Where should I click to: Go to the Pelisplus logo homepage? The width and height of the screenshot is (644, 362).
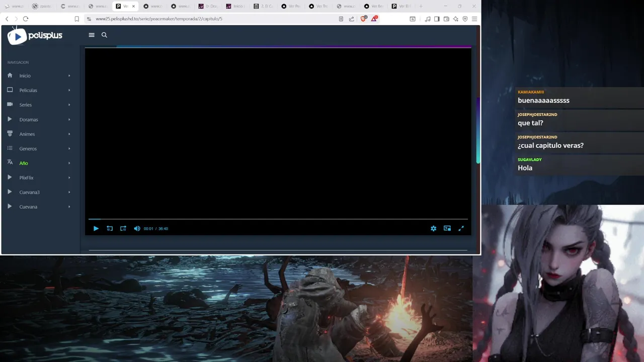(x=35, y=36)
